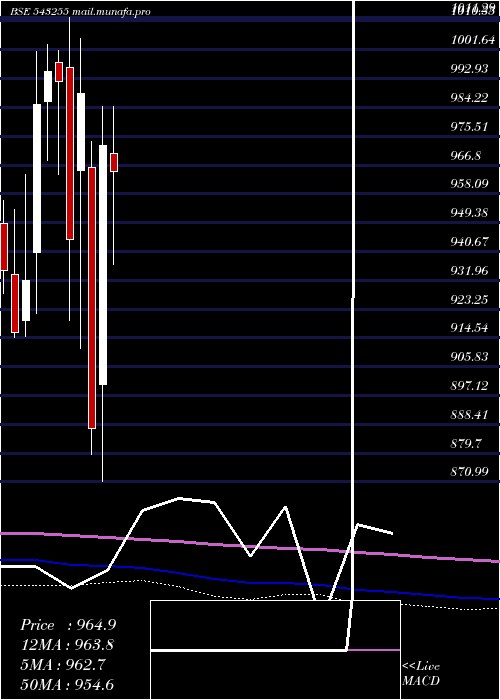Click the large white candle body near 984
The height and width of the screenshot is (700, 500).
37,179
